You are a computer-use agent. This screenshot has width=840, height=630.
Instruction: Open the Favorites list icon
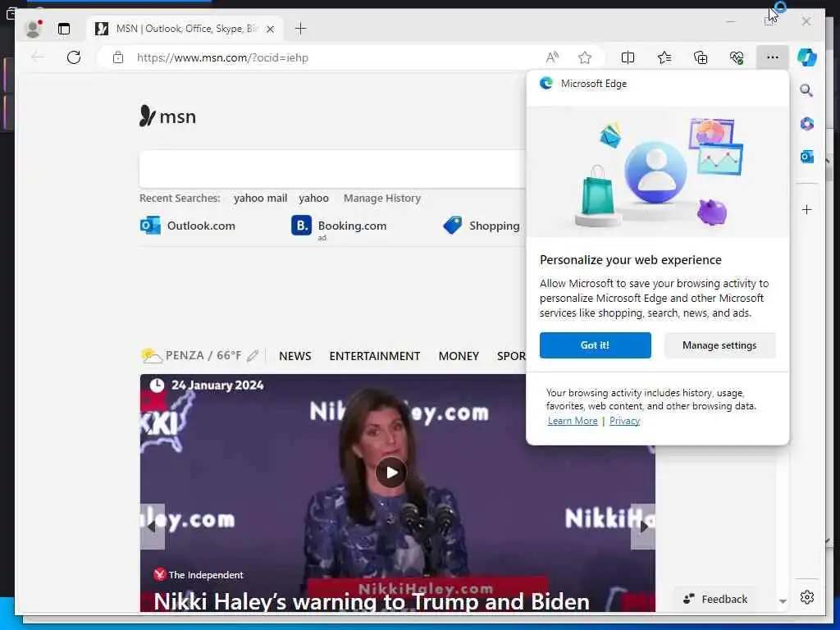664,57
